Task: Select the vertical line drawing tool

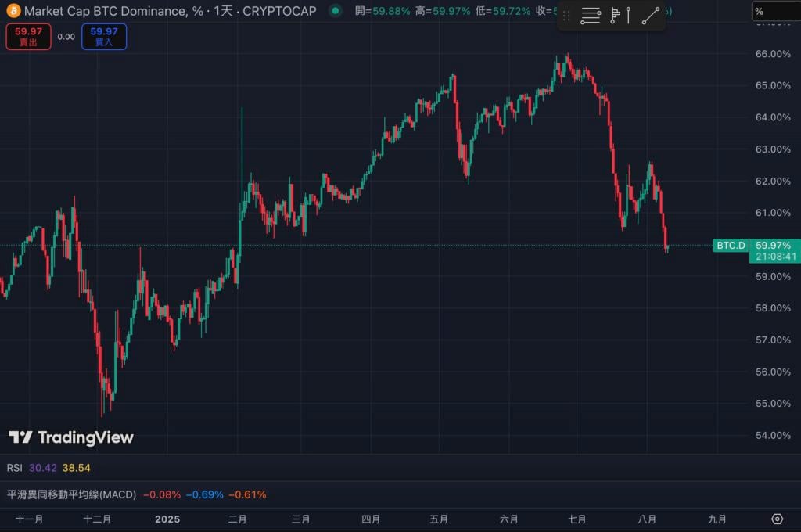Action: point(628,16)
